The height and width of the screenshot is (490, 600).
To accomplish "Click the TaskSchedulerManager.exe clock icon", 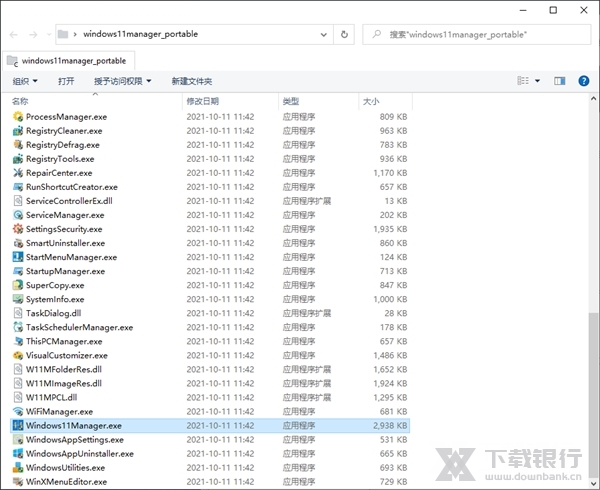I will tap(18, 327).
